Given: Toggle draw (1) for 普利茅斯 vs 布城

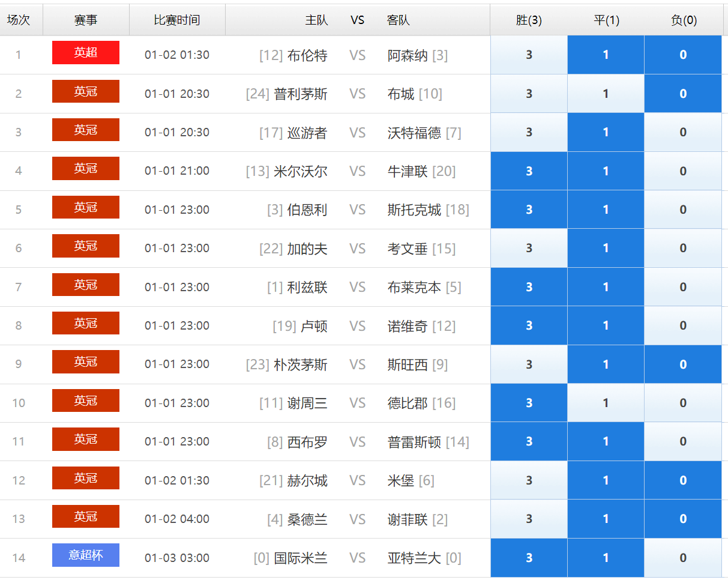Looking at the screenshot, I should (606, 94).
